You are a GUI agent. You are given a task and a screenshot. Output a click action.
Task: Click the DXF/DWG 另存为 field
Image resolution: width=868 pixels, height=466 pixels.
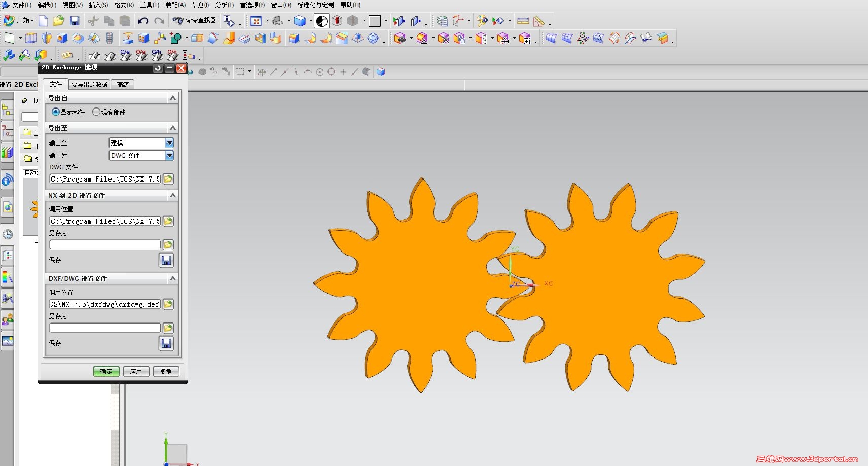105,328
